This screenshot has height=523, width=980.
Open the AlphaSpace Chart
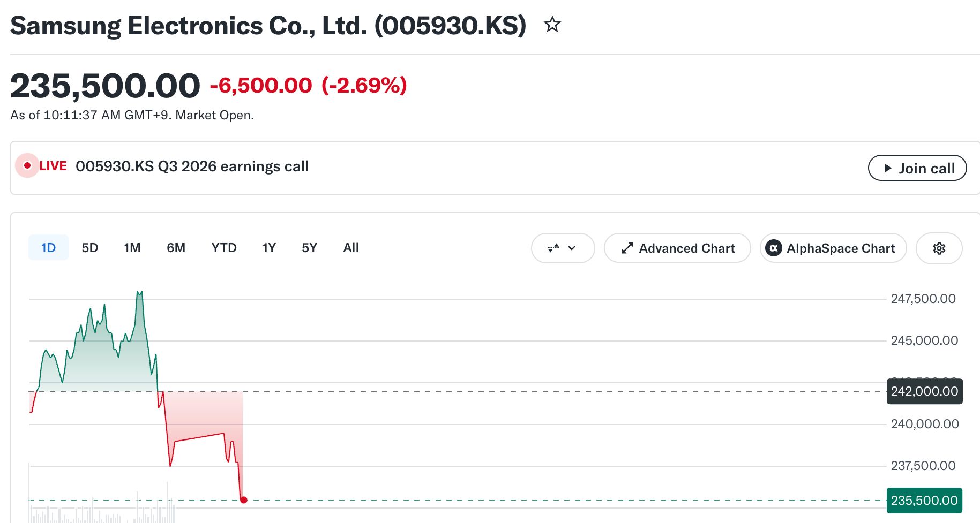click(833, 248)
